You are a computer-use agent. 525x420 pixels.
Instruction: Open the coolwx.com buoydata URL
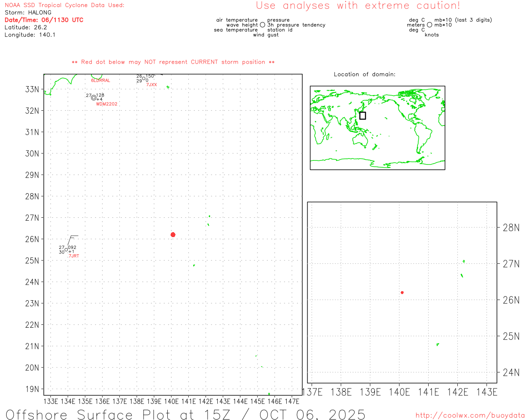470,415
